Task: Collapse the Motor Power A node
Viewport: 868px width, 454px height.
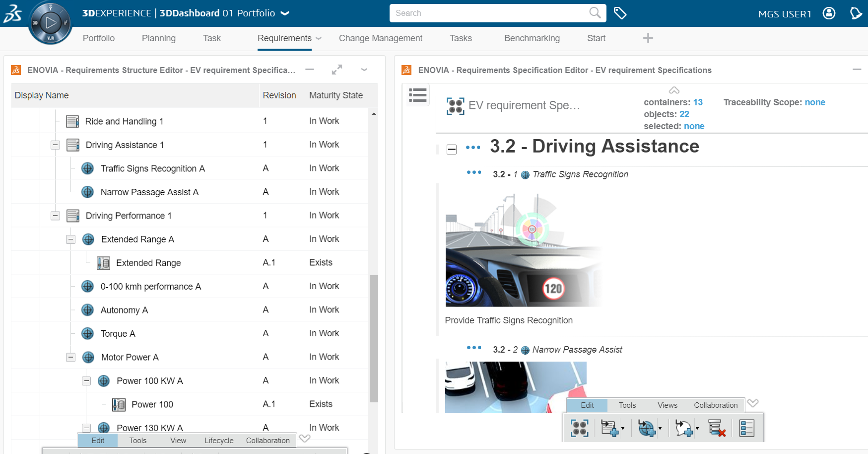Action: [71, 357]
